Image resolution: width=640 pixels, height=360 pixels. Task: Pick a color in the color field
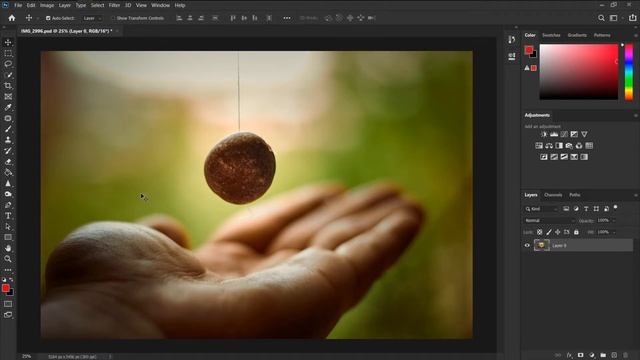[x=579, y=71]
